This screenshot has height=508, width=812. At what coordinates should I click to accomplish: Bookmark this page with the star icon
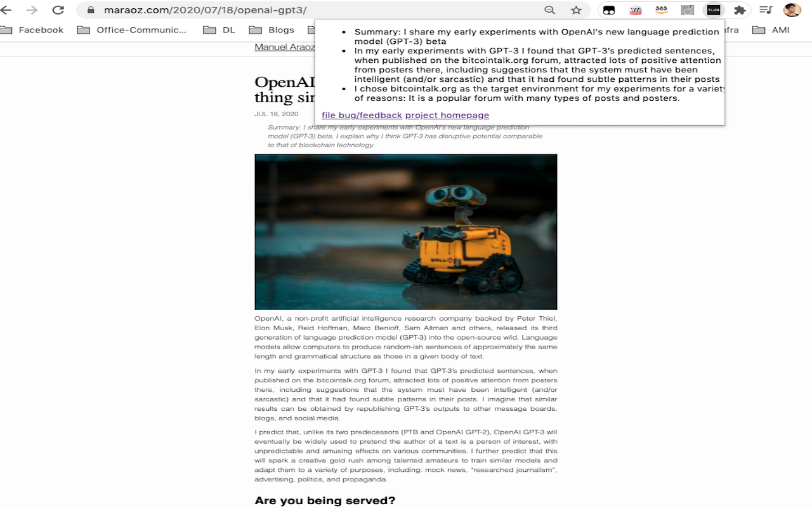pos(576,10)
